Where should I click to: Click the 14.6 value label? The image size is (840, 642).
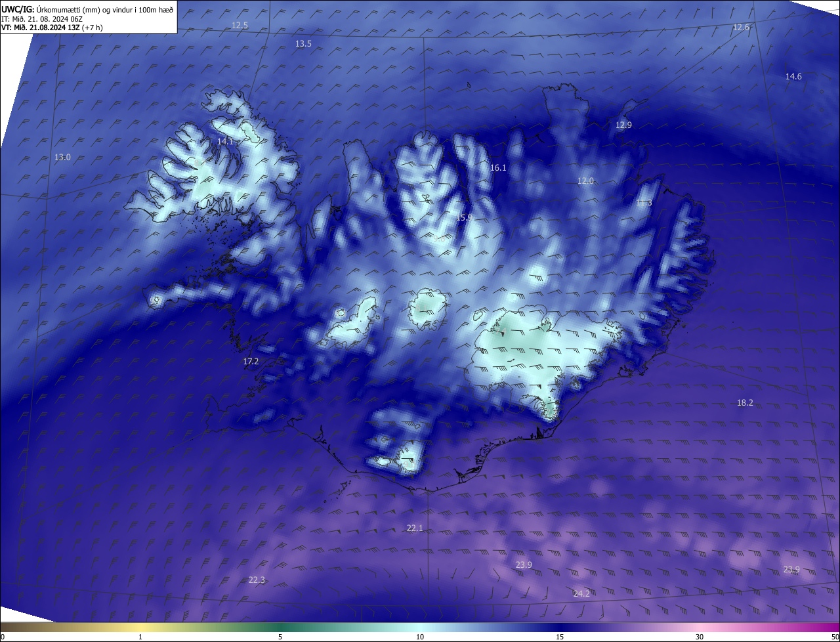click(x=793, y=77)
